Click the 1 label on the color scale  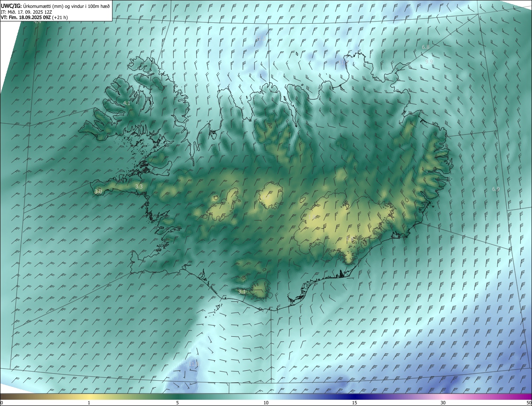(x=89, y=403)
